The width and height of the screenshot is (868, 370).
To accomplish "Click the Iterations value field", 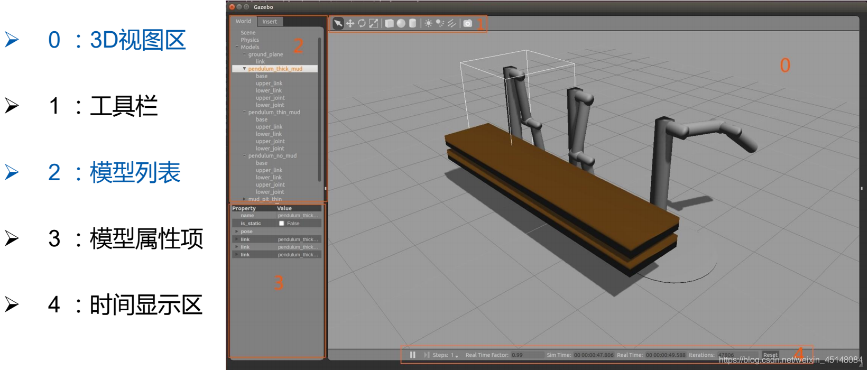I will [x=737, y=355].
